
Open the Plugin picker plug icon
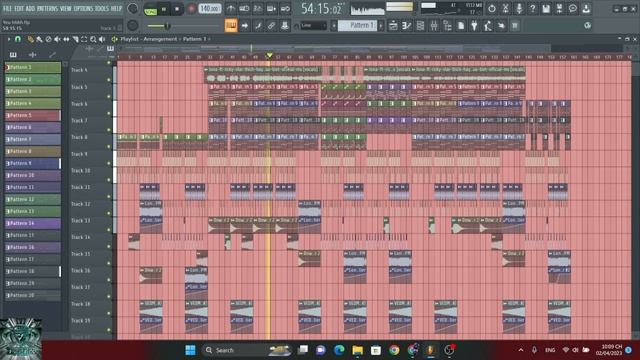(x=474, y=26)
